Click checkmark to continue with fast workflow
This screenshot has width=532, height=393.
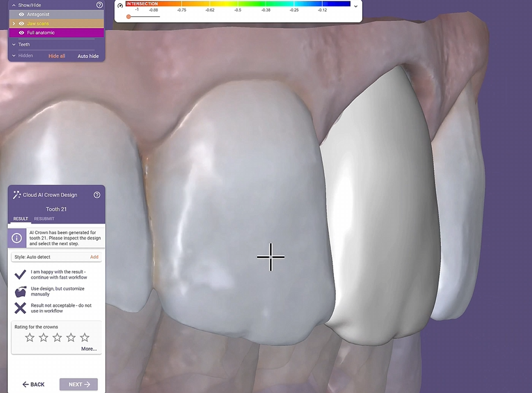[20, 274]
